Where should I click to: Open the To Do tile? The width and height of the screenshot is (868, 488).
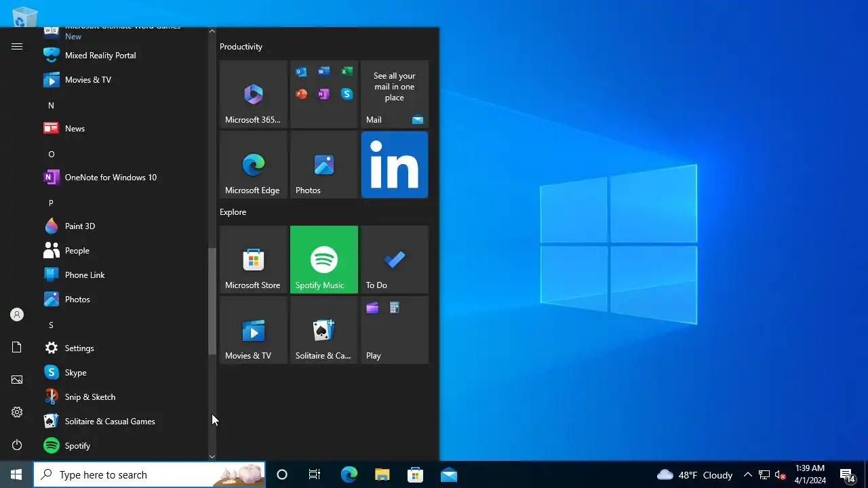click(x=395, y=260)
